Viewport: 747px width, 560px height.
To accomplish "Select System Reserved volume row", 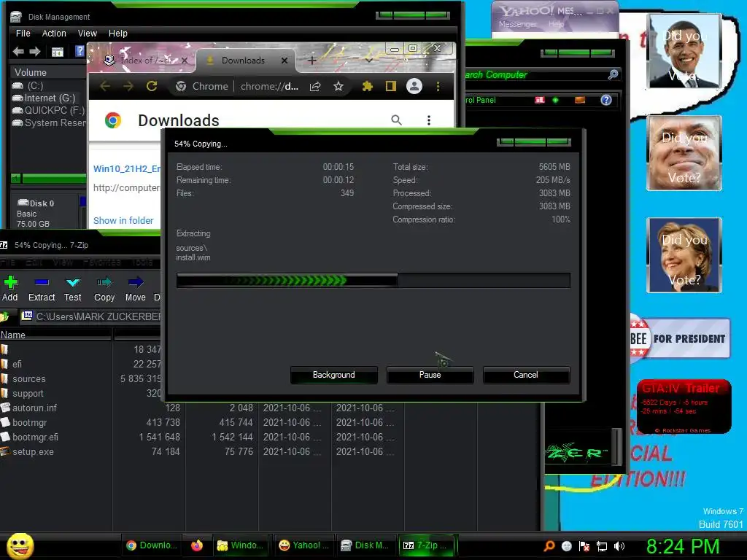I will [x=47, y=122].
